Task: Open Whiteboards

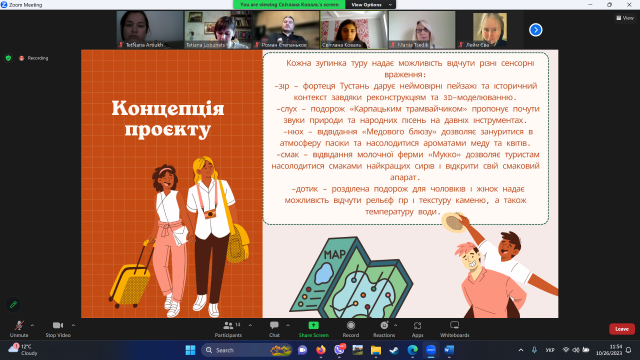Action: [454, 329]
